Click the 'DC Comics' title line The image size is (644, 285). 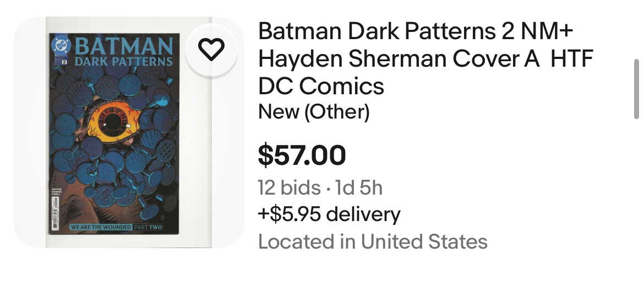coord(321,87)
